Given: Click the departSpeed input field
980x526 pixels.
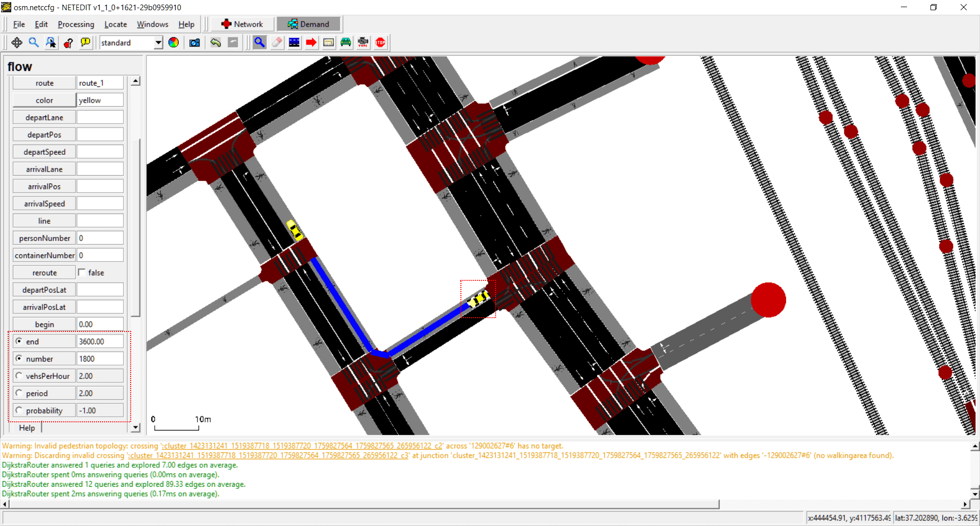Looking at the screenshot, I should point(100,152).
